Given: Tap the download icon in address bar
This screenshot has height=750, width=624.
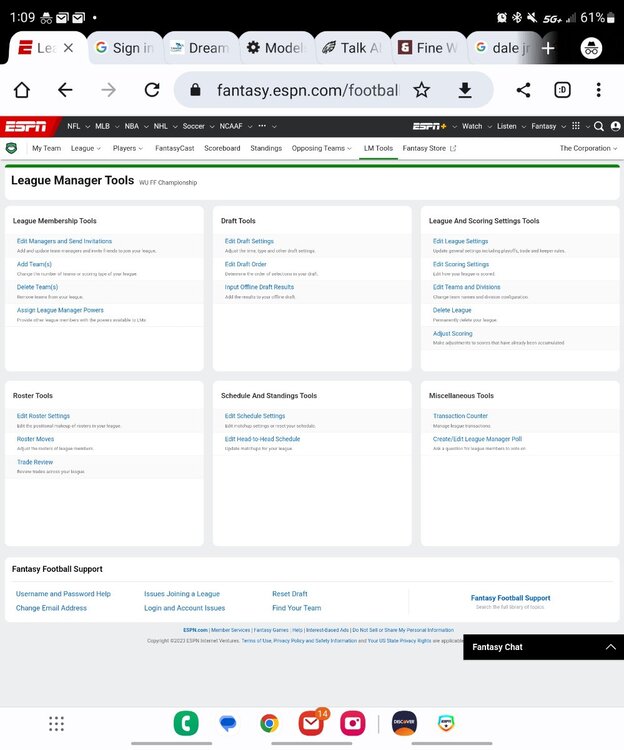Looking at the screenshot, I should [465, 90].
